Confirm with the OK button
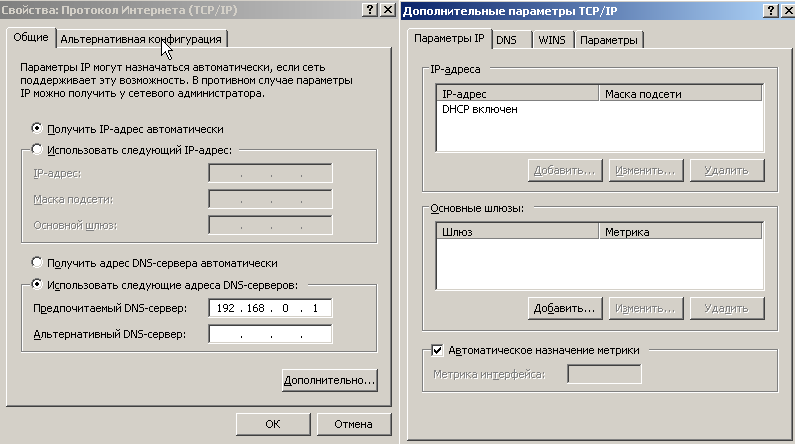 pos(273,424)
